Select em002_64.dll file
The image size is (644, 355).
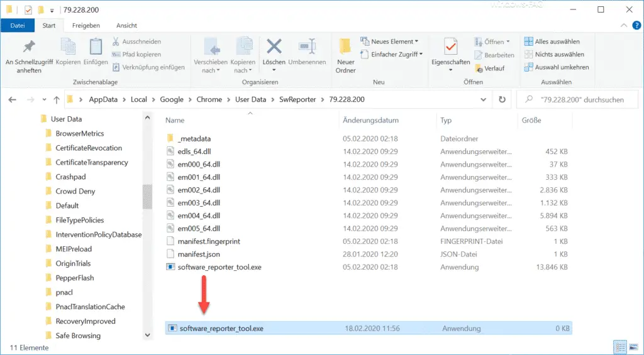pyautogui.click(x=199, y=190)
